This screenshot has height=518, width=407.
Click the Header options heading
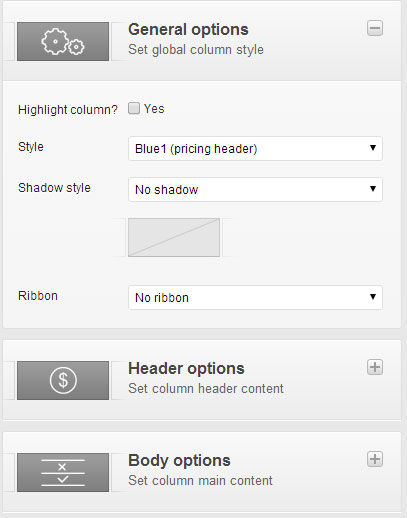(x=186, y=368)
